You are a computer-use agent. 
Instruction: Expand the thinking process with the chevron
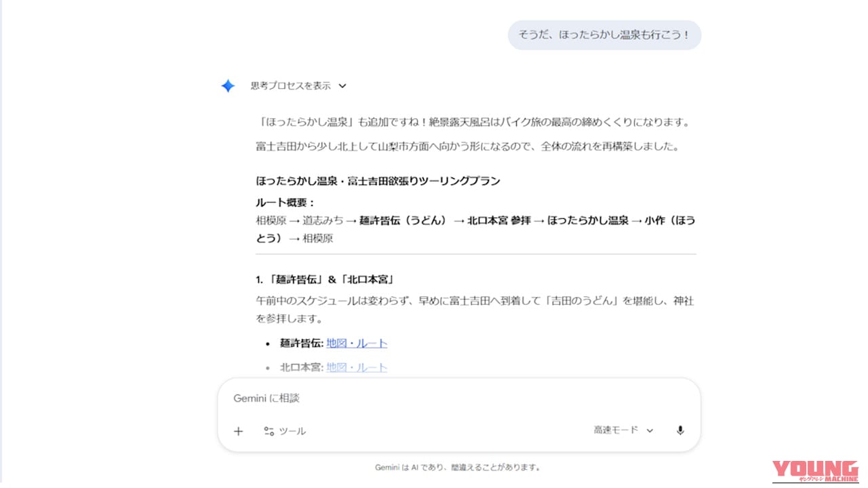(342, 85)
